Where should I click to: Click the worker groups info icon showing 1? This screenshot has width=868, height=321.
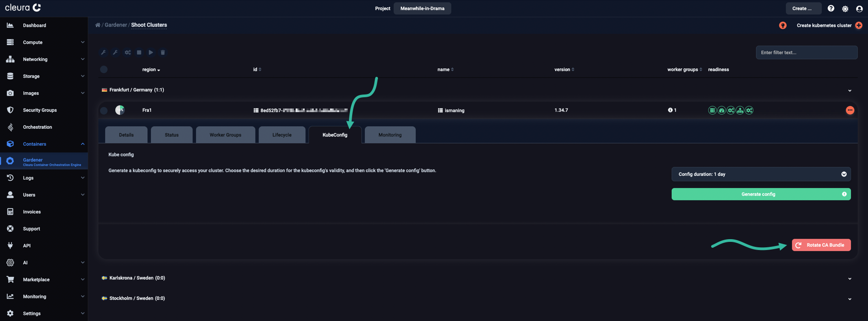click(670, 110)
